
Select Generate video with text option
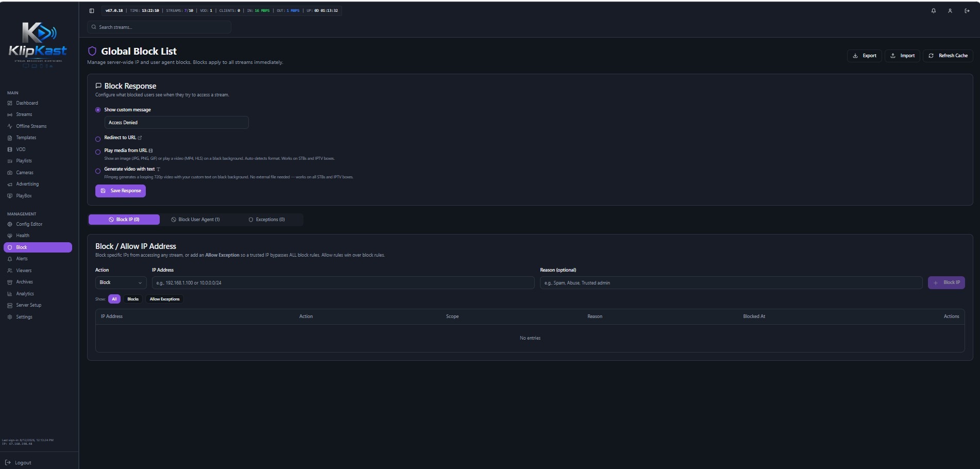pos(98,171)
